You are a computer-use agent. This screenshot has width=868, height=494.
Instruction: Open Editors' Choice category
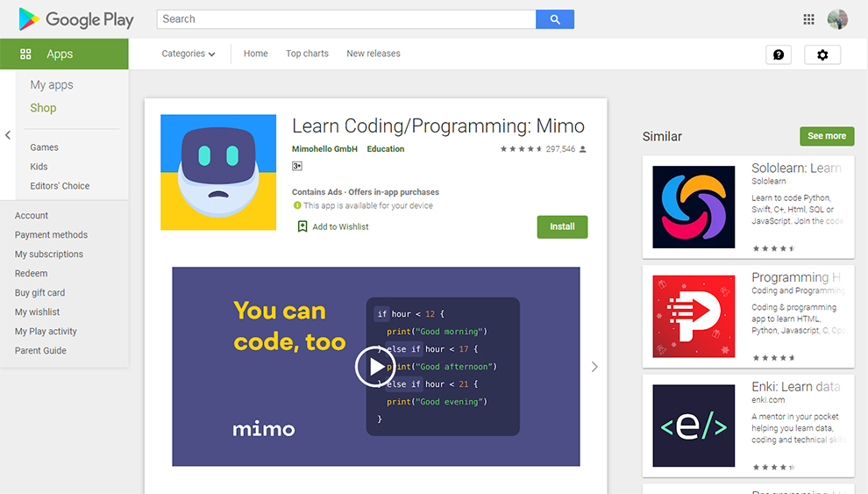click(60, 186)
